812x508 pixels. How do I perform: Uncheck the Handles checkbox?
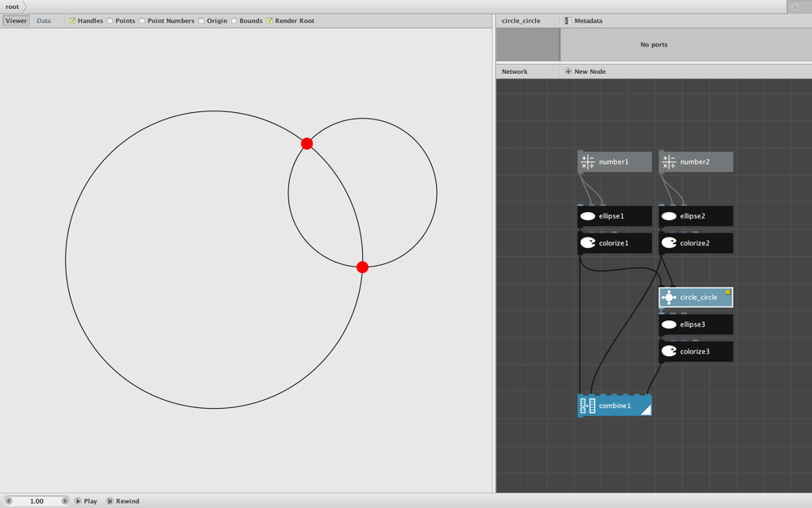pyautogui.click(x=72, y=21)
